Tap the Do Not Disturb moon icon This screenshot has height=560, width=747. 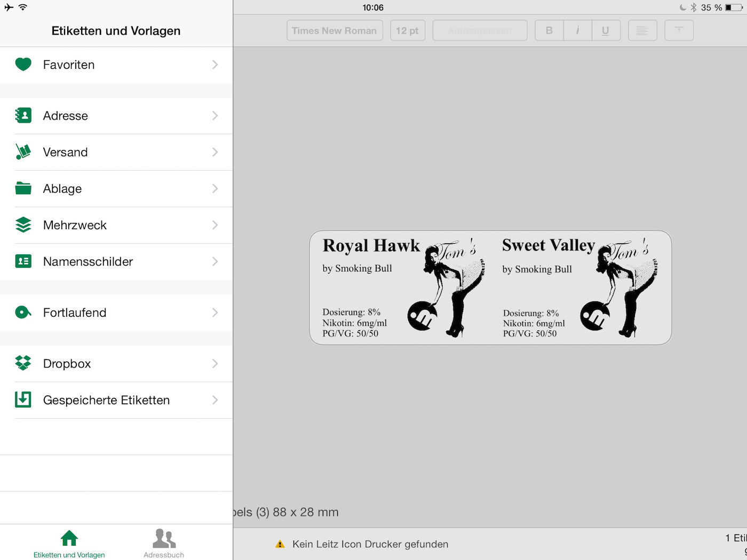point(683,7)
